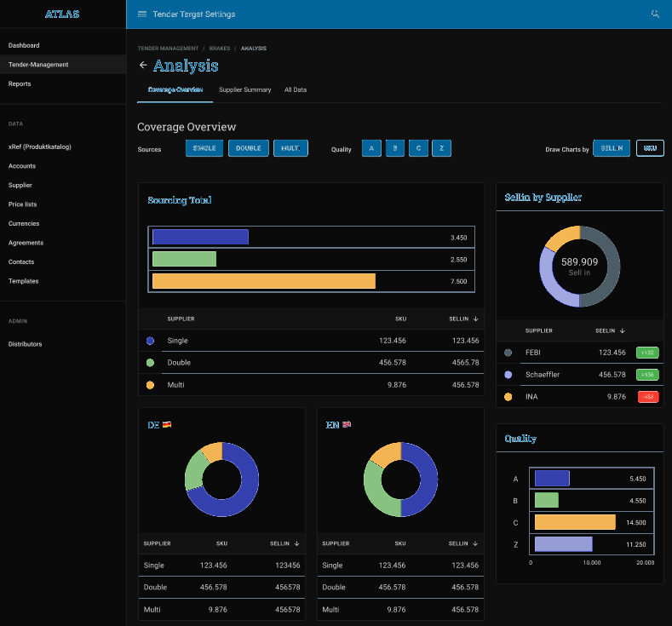
Task: Click TENDER MANAGEMENT breadcrumb link
Action: point(168,49)
